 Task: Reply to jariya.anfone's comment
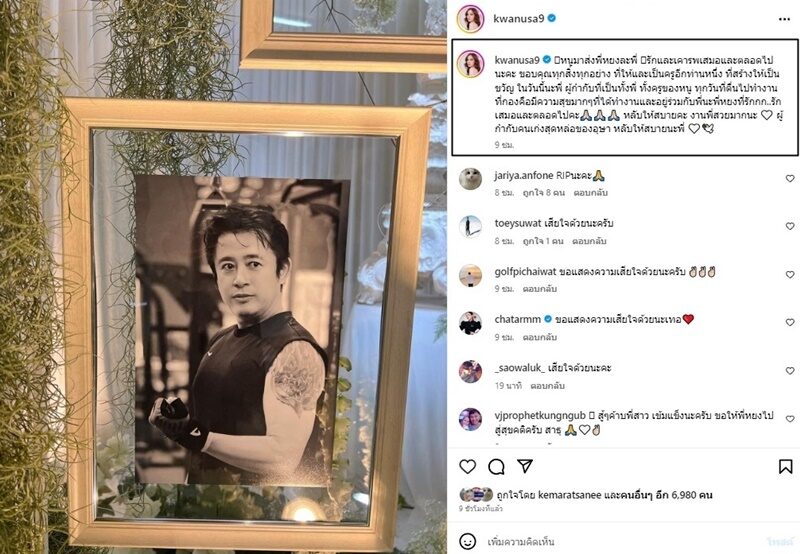click(x=590, y=193)
